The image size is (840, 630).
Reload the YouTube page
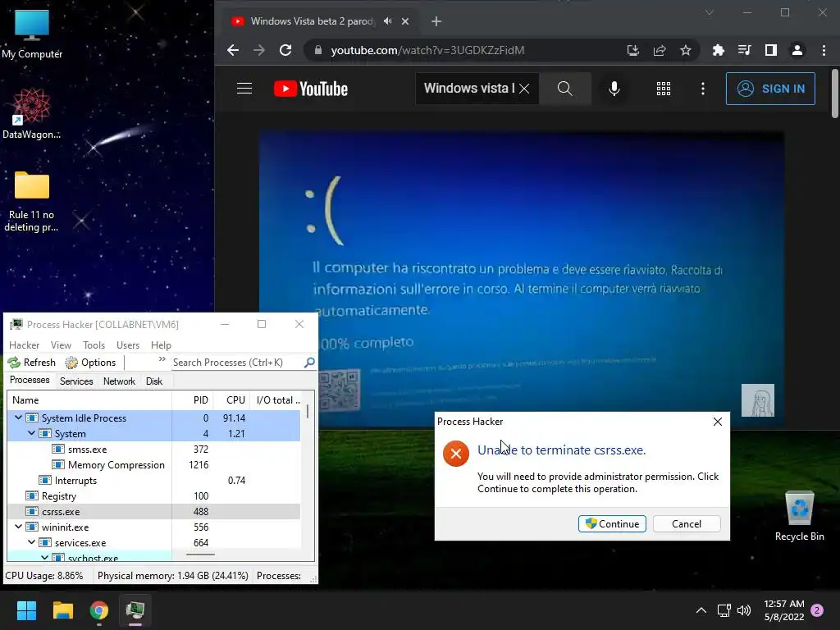click(285, 50)
